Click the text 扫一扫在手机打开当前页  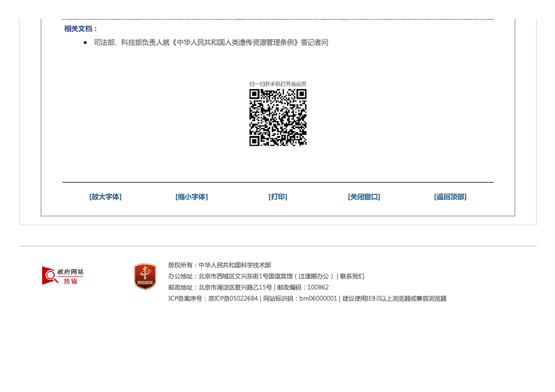[x=278, y=84]
